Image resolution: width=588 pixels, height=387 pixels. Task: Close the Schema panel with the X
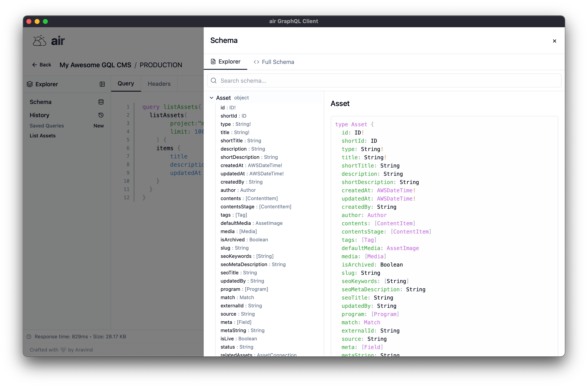(x=554, y=41)
